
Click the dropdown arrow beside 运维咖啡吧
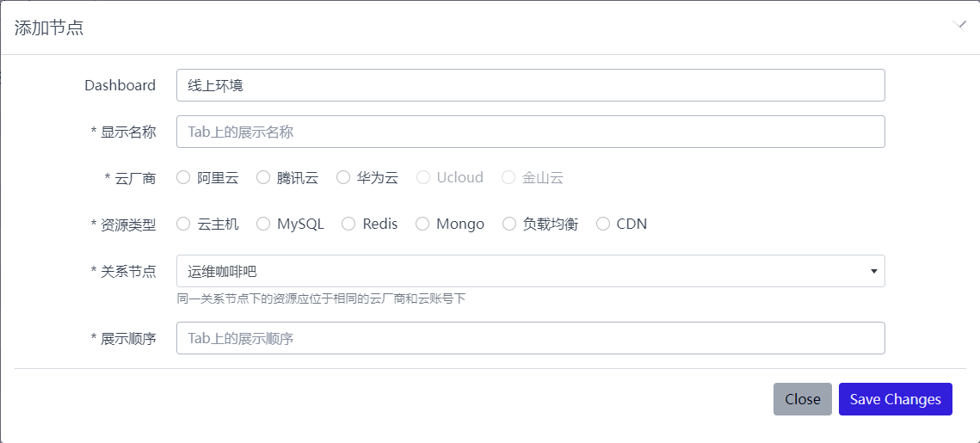coord(873,272)
